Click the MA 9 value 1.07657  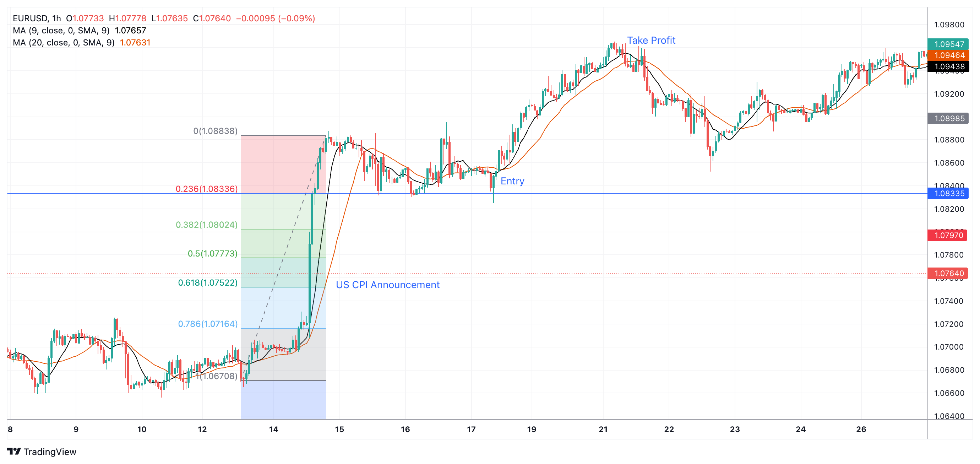pyautogui.click(x=131, y=31)
